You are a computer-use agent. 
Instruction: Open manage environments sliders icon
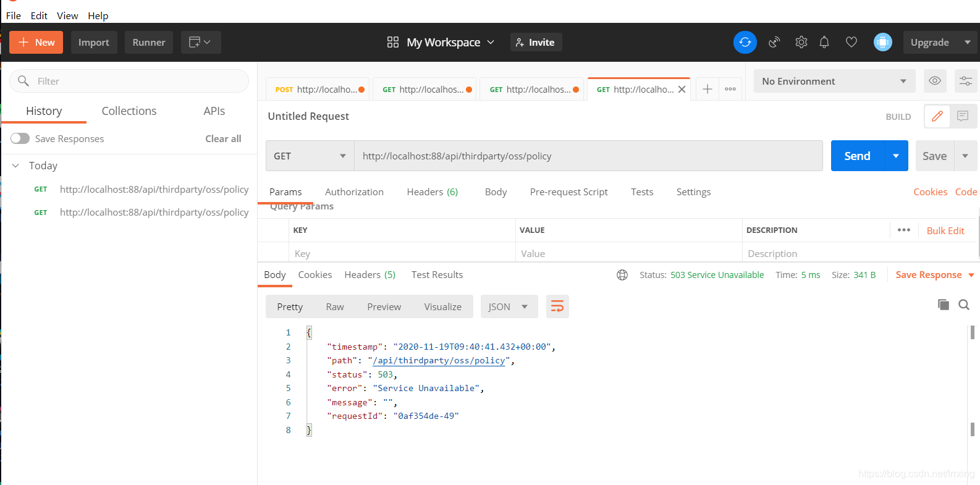966,81
